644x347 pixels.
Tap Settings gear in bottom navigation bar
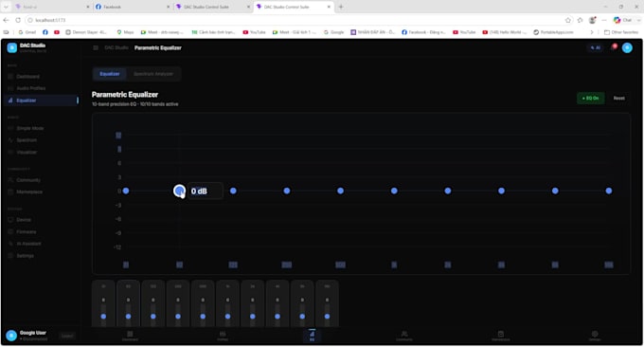(x=595, y=336)
